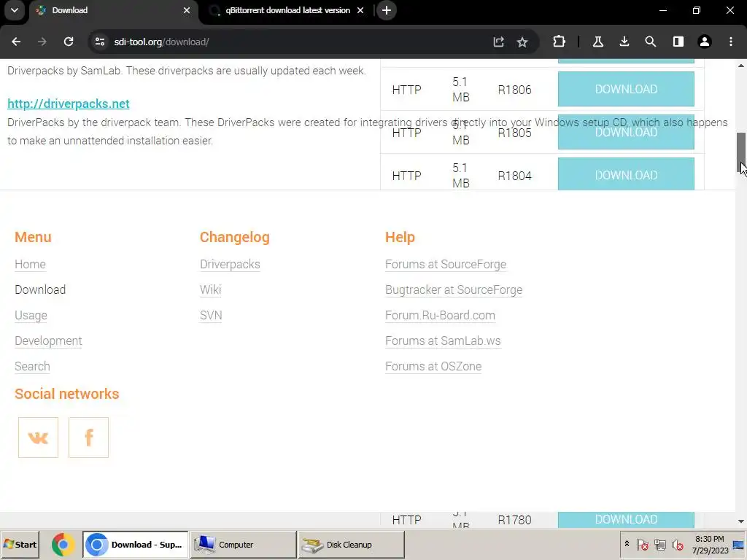The width and height of the screenshot is (747, 560).
Task: Open the driverpacks.net link
Action: click(x=69, y=104)
